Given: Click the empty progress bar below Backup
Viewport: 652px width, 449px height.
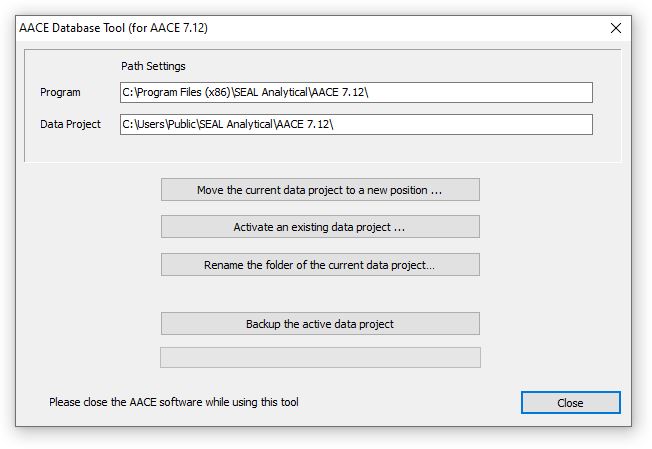Looking at the screenshot, I should tap(320, 358).
